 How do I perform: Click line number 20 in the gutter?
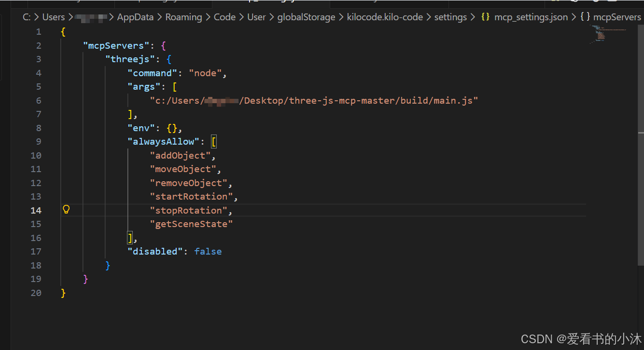tap(36, 293)
